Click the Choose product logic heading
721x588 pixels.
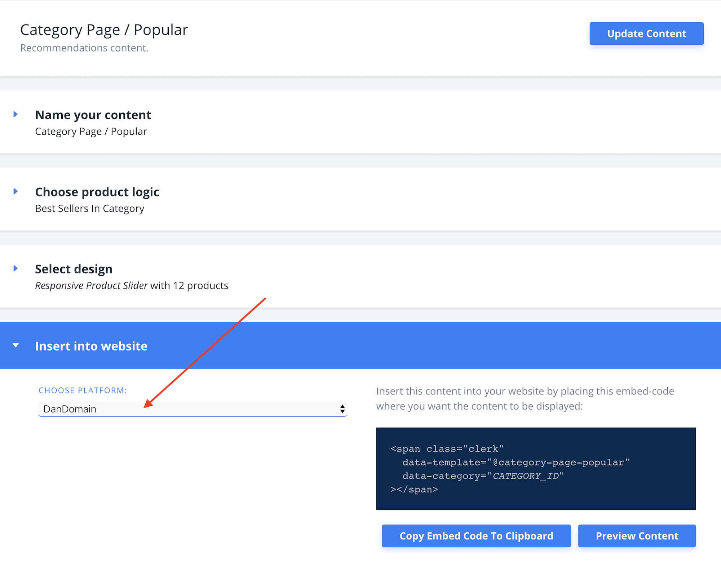pos(97,192)
